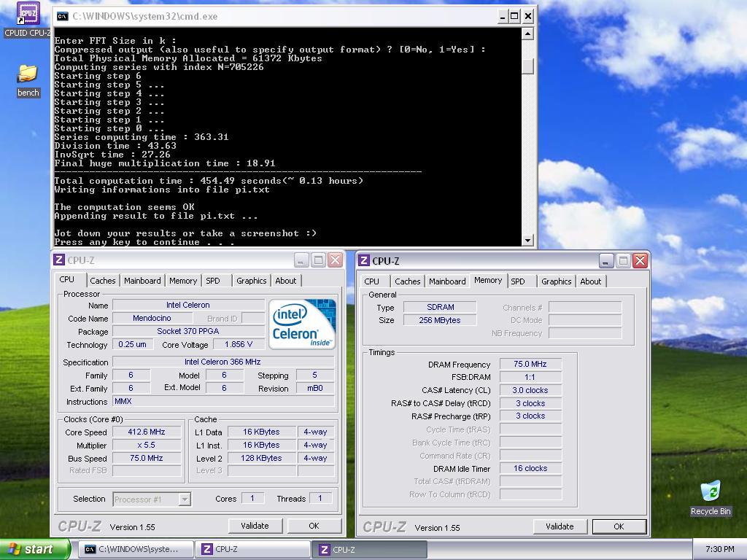Minimize the left CPU-Z window

pos(301,260)
